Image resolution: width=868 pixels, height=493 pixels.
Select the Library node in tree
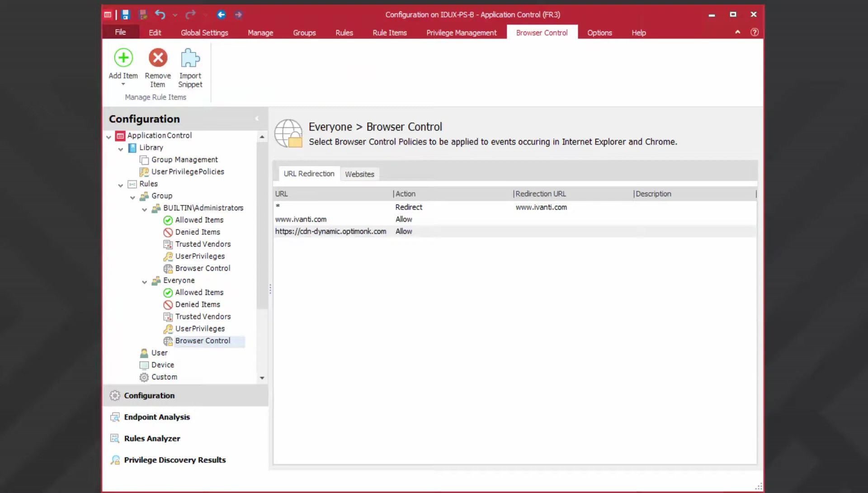(151, 147)
